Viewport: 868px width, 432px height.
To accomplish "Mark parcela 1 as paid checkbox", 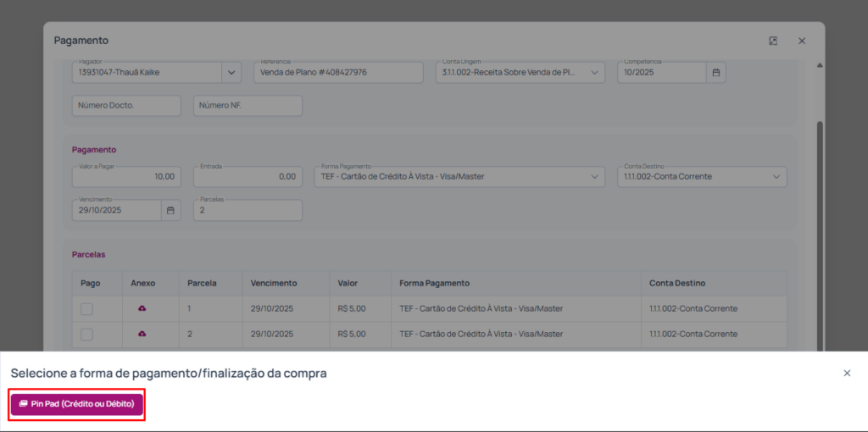I will [x=86, y=309].
